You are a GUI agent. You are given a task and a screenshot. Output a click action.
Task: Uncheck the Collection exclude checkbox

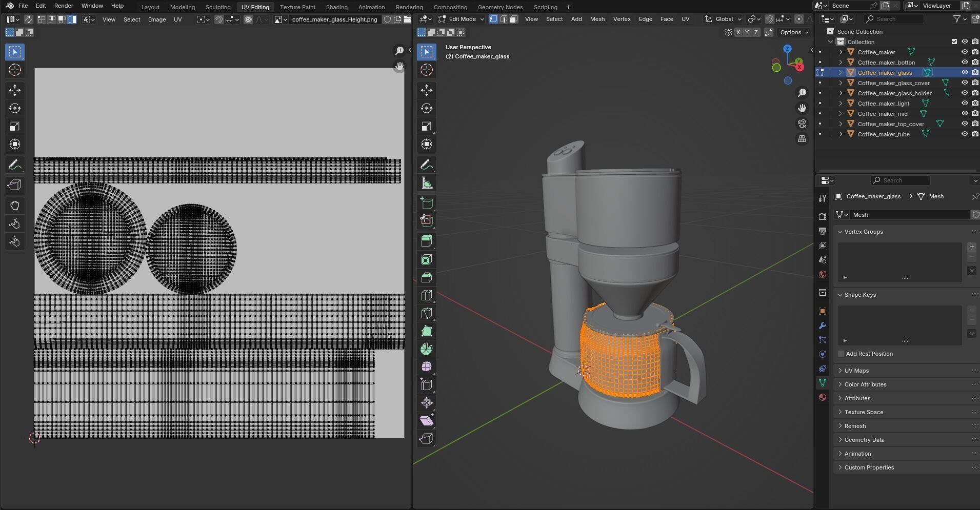[x=954, y=42]
